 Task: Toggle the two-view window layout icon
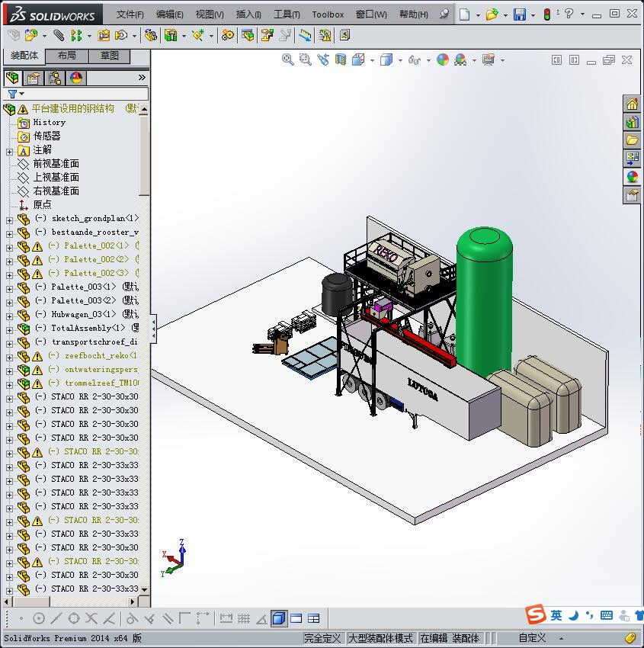(x=296, y=619)
